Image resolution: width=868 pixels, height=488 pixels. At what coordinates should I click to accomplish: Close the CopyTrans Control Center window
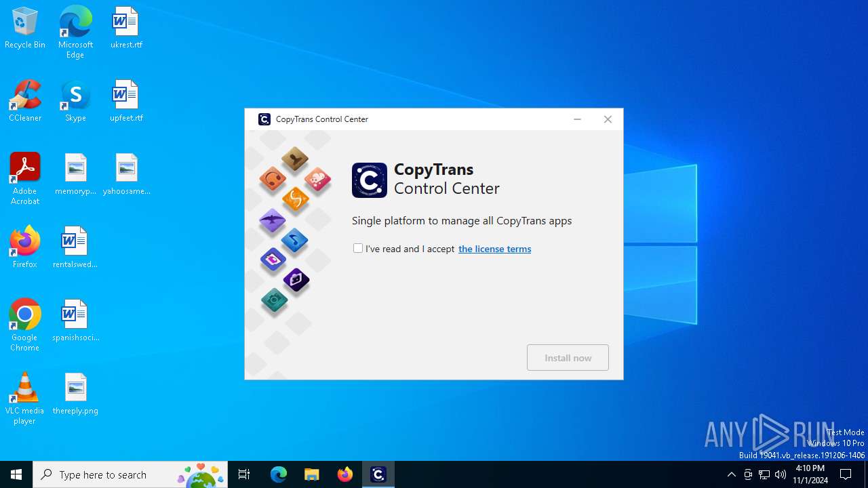608,119
